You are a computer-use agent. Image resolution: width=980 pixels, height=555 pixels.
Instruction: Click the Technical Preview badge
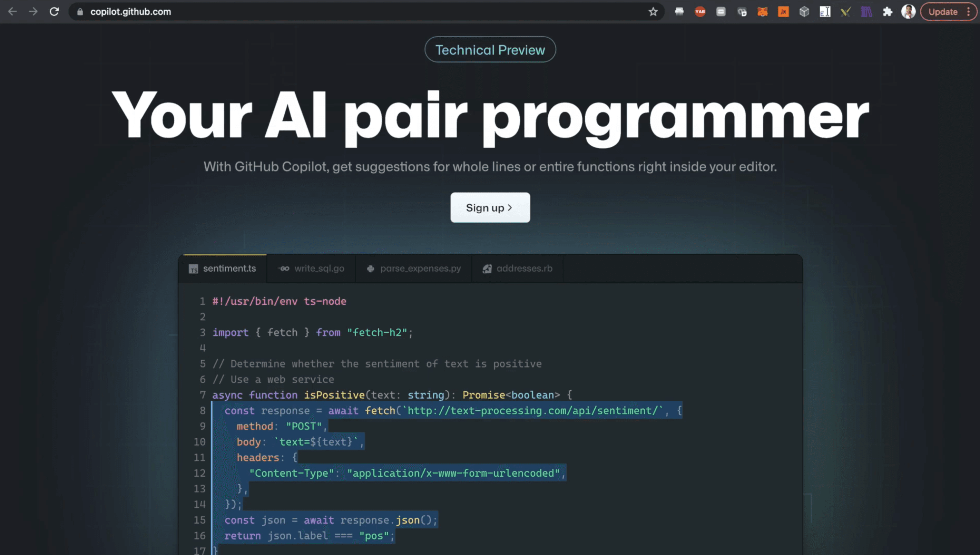(490, 50)
